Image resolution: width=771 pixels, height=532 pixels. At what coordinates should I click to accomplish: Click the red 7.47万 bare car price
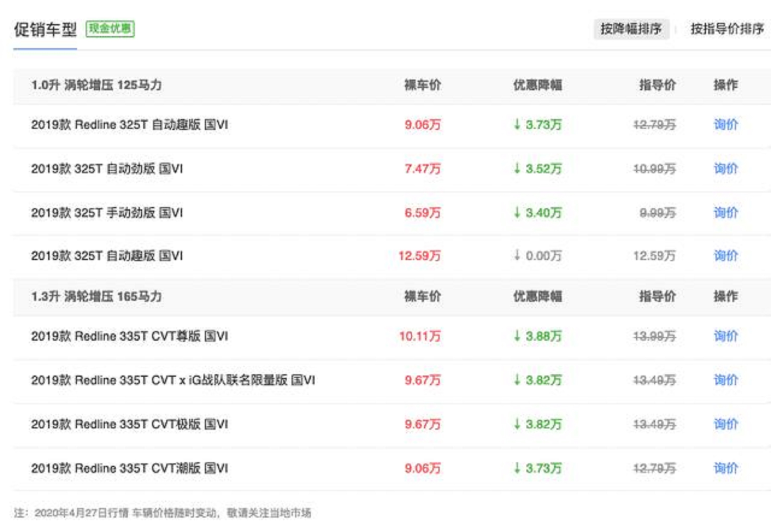click(x=422, y=169)
